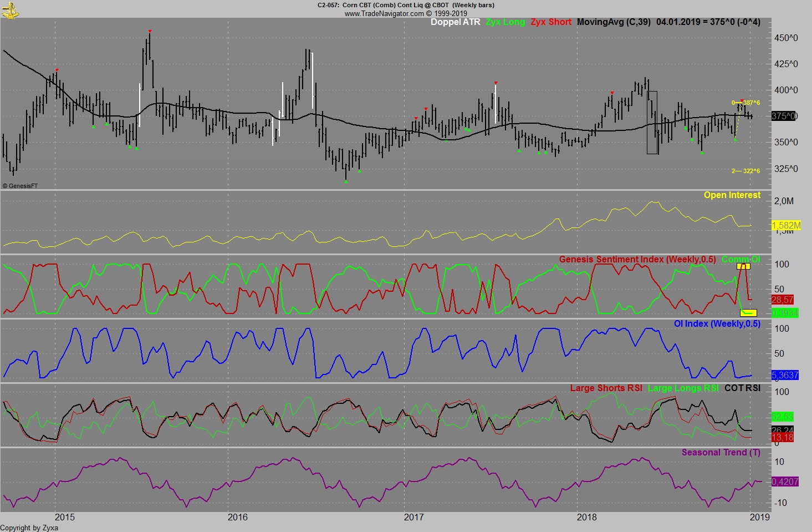812x532 pixels.
Task: Select yellow highlight box atop Sentiment Index peak
Action: point(743,266)
